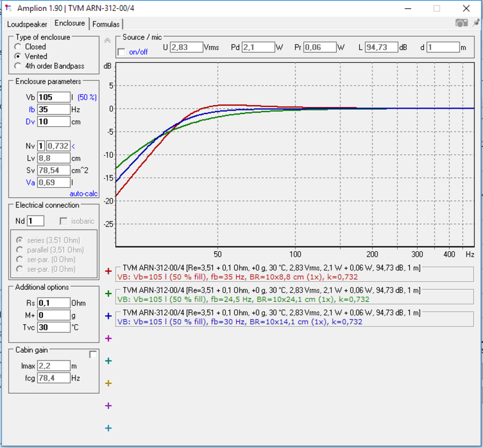
Task: Click the Sv vent area field
Action: 54,170
